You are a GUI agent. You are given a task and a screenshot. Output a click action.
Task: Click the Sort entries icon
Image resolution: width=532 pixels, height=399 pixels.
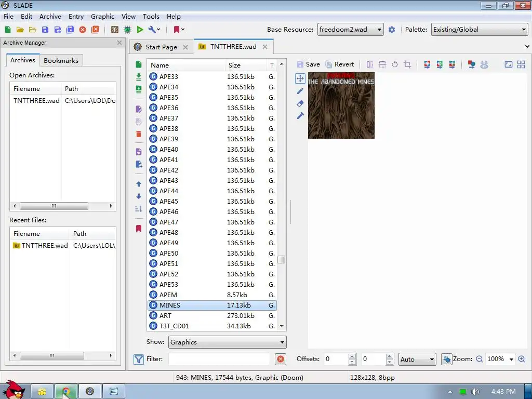(138, 209)
